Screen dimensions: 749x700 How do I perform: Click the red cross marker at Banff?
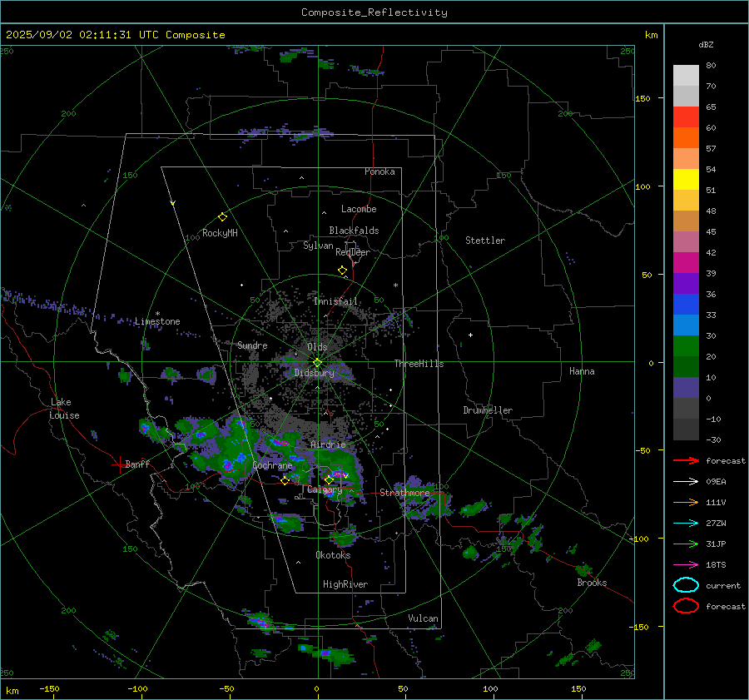pos(119,464)
